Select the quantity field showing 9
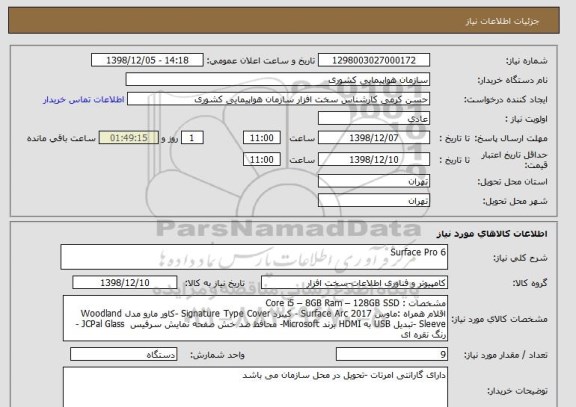This screenshot has width=576, height=407. [392, 354]
